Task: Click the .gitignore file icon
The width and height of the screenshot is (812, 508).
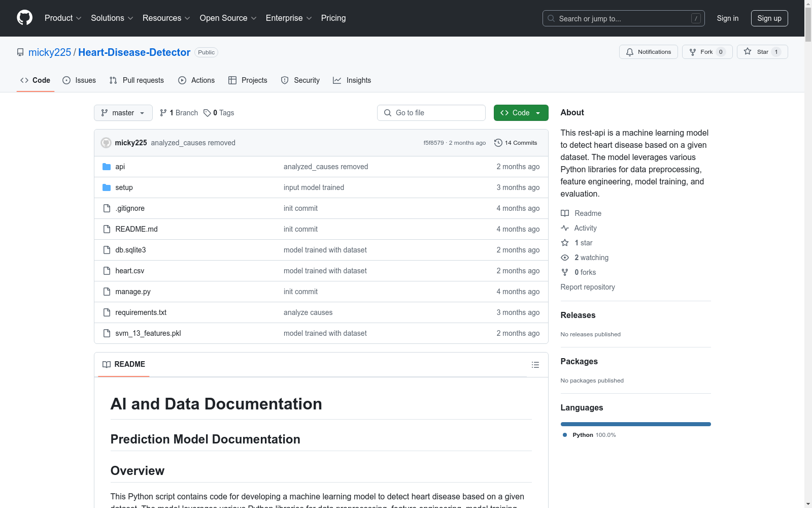Action: 107,208
